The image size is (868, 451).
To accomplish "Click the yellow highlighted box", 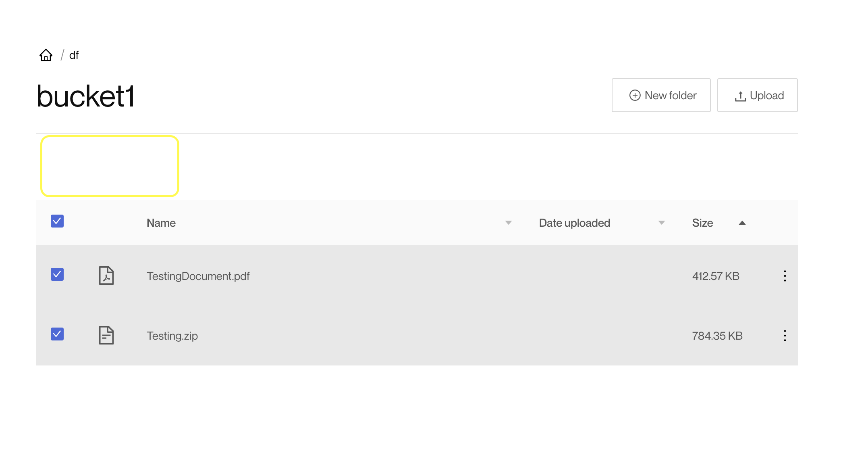I will tap(109, 166).
